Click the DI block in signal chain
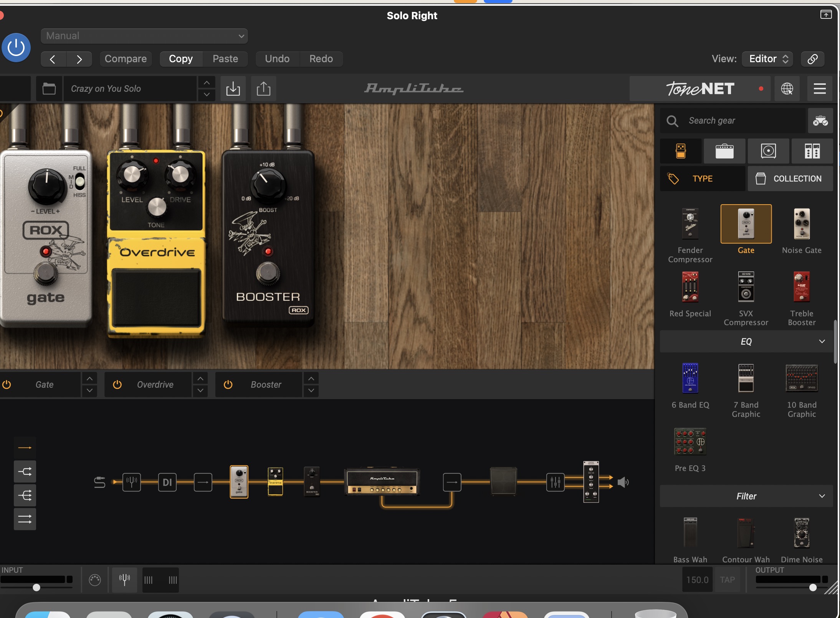 tap(167, 482)
